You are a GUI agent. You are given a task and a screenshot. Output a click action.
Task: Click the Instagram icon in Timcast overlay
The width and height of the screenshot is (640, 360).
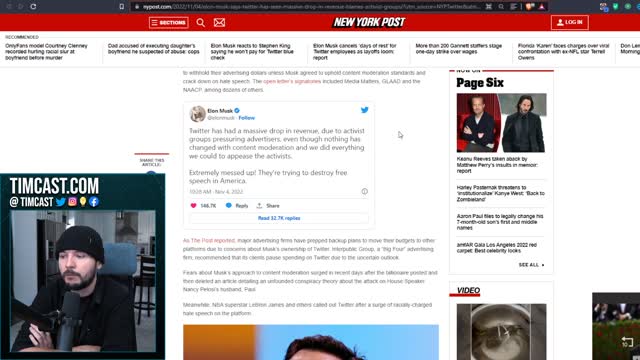pyautogui.click(x=72, y=202)
